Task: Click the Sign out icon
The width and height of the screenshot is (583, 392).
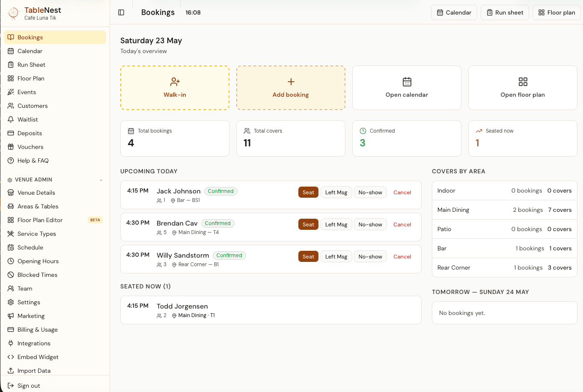Action: (11, 386)
